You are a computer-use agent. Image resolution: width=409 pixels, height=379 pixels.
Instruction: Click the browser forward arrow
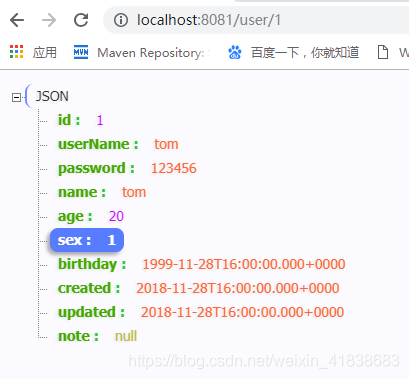pos(49,20)
